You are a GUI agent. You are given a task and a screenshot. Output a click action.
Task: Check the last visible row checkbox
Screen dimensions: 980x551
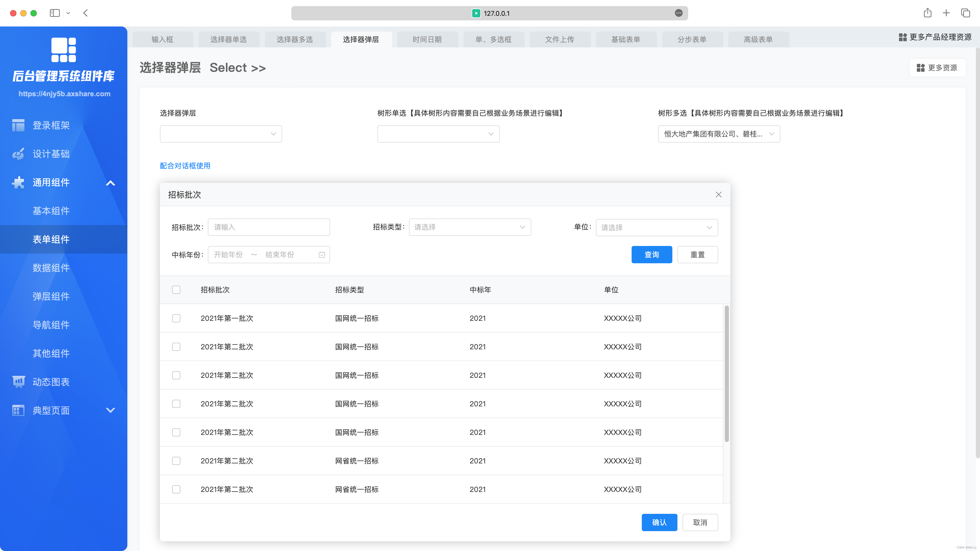[x=176, y=489]
